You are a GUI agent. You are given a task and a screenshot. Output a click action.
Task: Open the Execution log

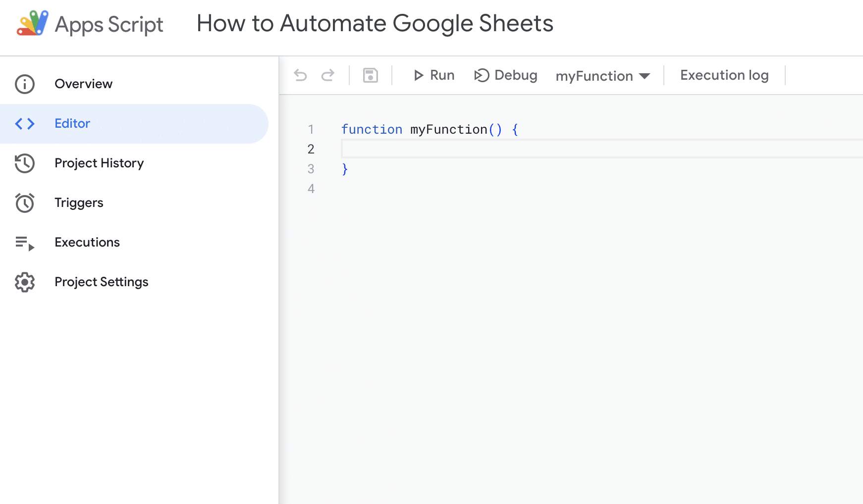[x=724, y=75]
